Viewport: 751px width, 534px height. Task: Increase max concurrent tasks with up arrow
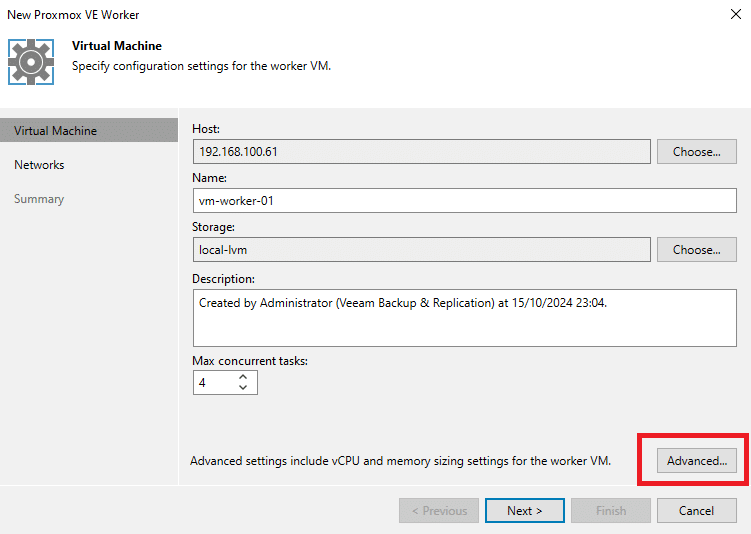[x=243, y=377]
